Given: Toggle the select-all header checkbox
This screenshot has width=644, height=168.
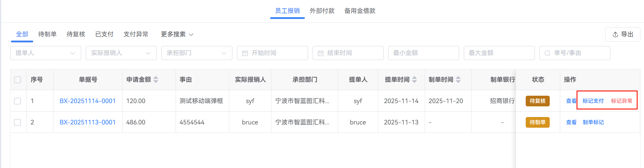Looking at the screenshot, I should click(x=17, y=80).
